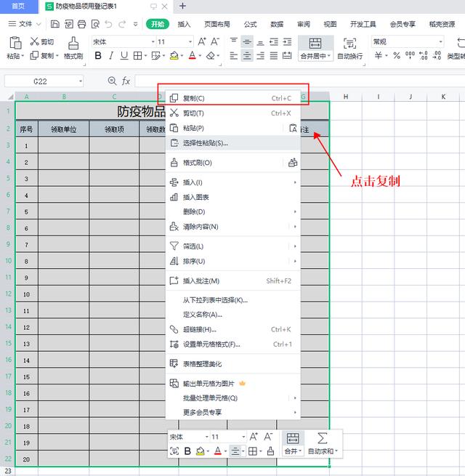Toggle center horizontally in ribbon
This screenshot has height=476, width=465.
(x=247, y=55)
